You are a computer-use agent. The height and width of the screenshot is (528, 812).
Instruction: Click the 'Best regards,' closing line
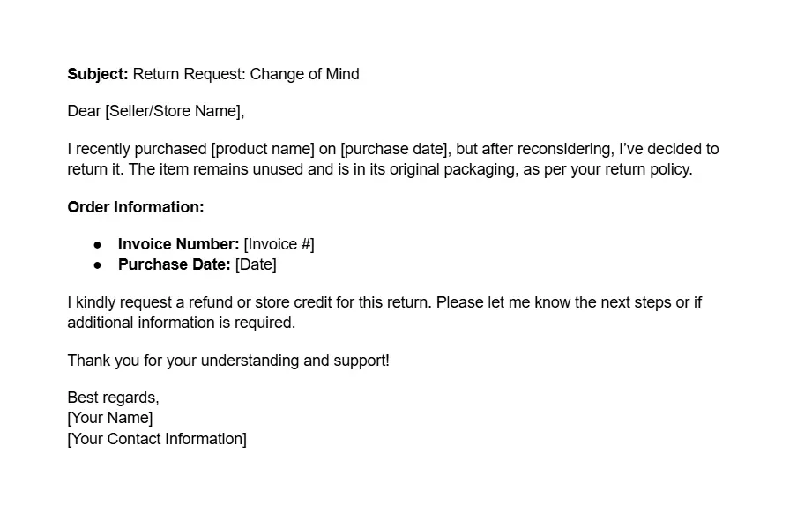pyautogui.click(x=114, y=398)
